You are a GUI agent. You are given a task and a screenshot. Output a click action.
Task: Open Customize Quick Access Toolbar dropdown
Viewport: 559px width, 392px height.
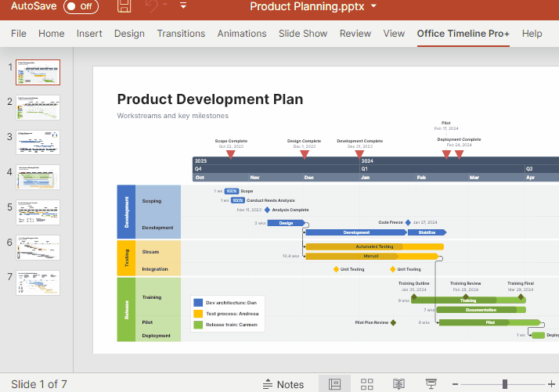coord(183,5)
